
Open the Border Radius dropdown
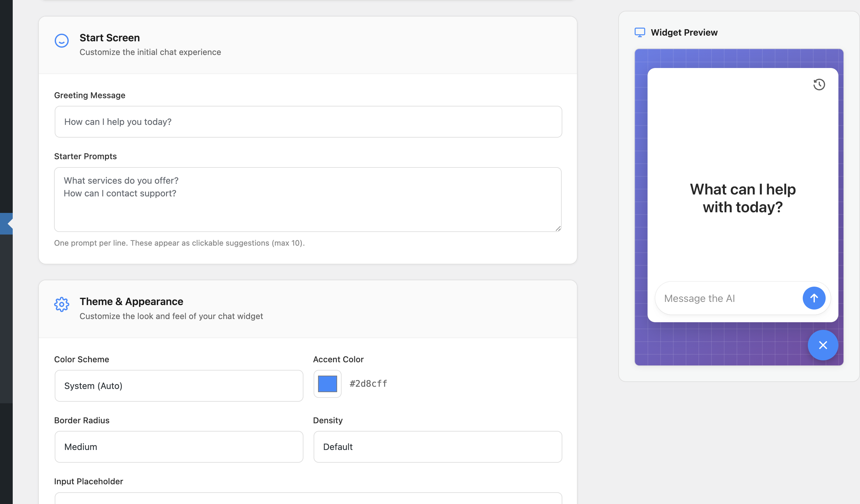click(x=178, y=447)
